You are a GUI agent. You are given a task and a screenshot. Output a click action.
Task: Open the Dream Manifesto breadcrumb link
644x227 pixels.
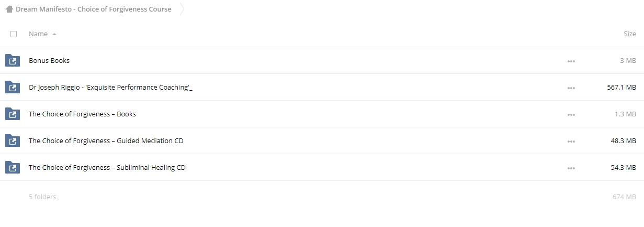pyautogui.click(x=94, y=9)
